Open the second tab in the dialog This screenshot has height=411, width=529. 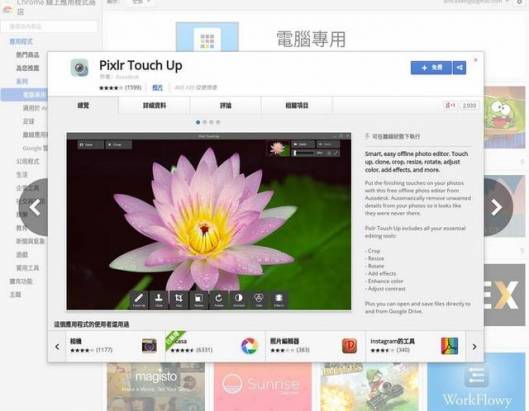pyautogui.click(x=154, y=106)
